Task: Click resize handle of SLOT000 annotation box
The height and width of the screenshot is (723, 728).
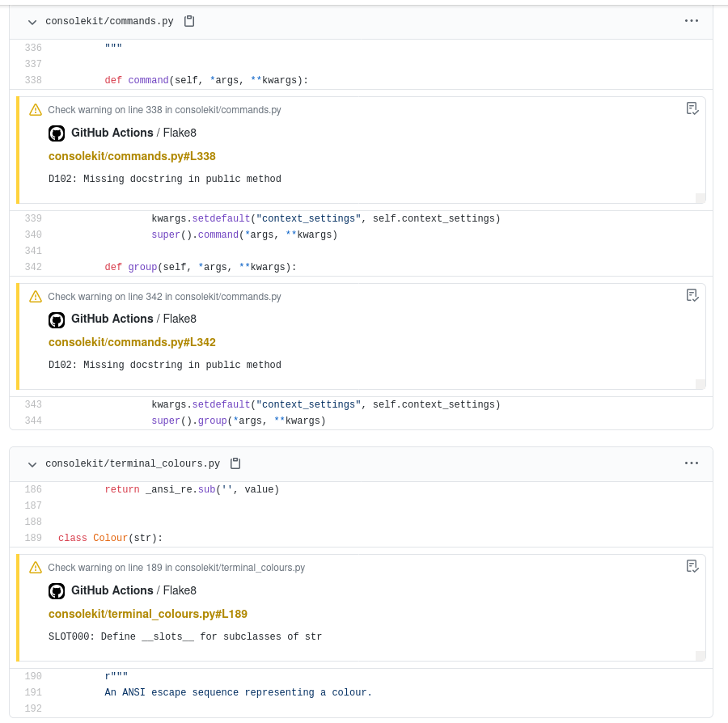Action: [700, 656]
